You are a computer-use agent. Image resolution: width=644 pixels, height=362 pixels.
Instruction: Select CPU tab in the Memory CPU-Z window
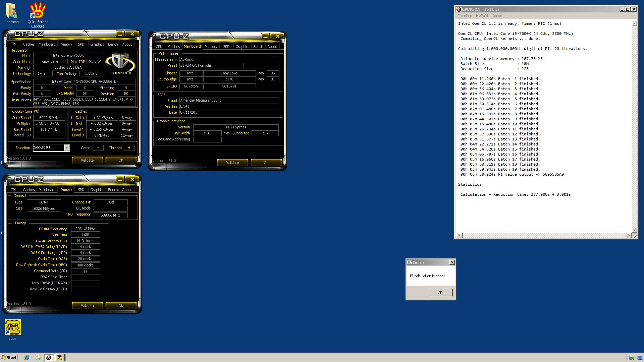[x=14, y=190]
